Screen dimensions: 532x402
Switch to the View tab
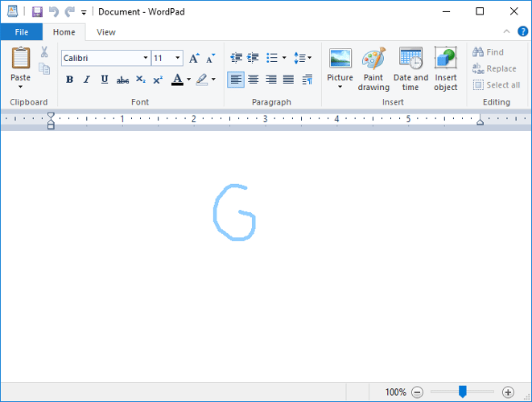[x=106, y=32]
